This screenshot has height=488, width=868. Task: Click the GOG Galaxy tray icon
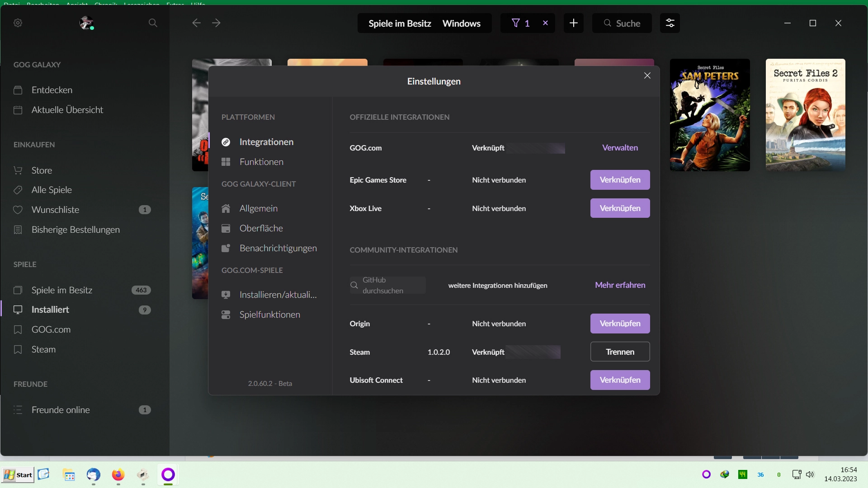coord(706,474)
